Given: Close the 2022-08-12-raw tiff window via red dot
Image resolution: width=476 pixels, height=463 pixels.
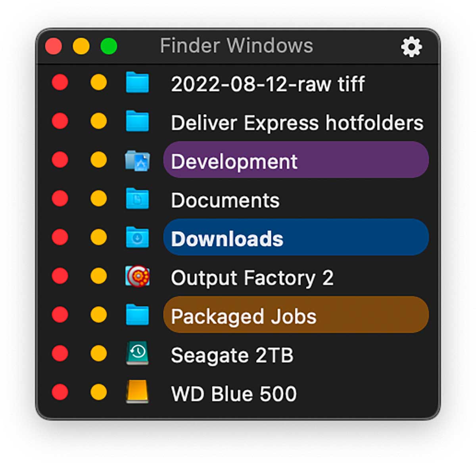Looking at the screenshot, I should 60,83.
